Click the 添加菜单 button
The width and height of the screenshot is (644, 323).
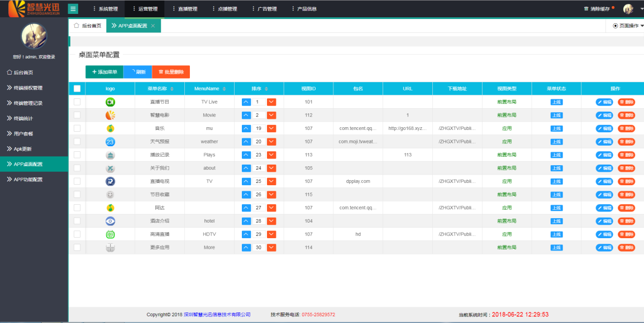coord(104,72)
